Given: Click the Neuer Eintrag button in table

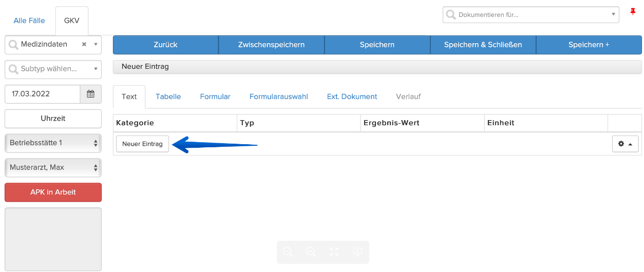Looking at the screenshot, I should tap(142, 144).
